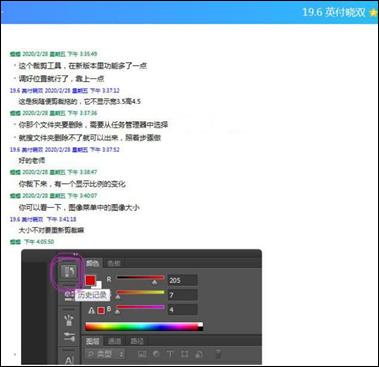Switch to the Paths tab
Image resolution: width=379 pixels, height=367 pixels.
pos(137,341)
